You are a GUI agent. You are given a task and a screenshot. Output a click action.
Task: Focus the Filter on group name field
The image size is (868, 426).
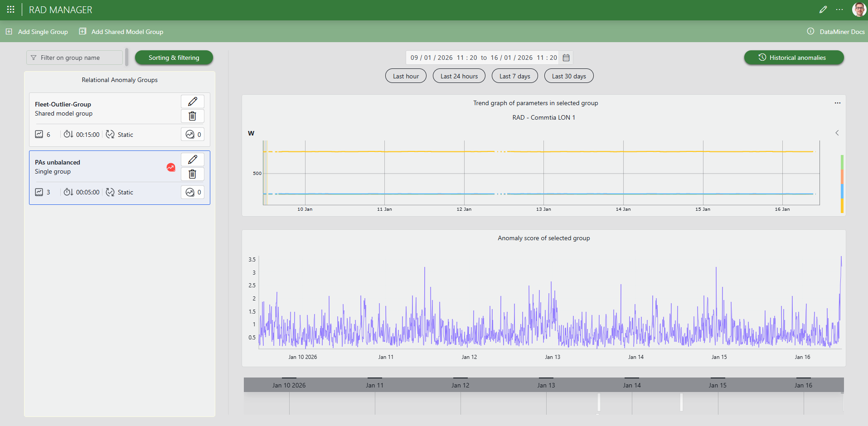point(75,58)
